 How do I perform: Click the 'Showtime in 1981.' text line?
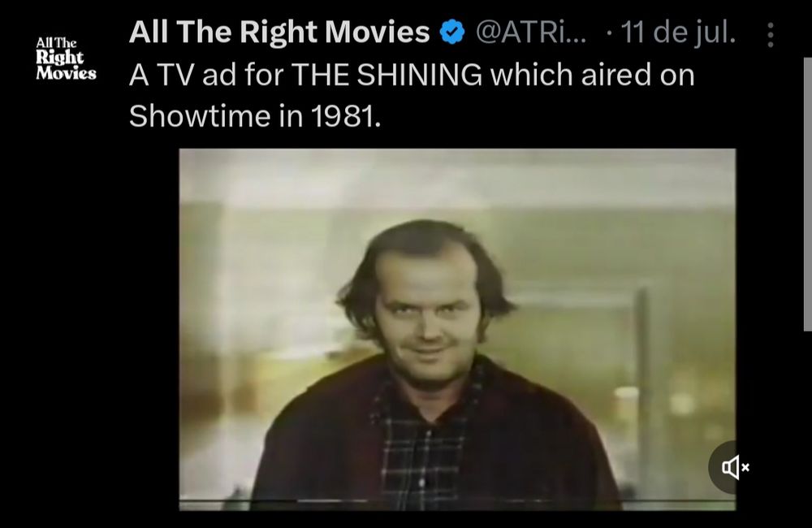click(255, 115)
